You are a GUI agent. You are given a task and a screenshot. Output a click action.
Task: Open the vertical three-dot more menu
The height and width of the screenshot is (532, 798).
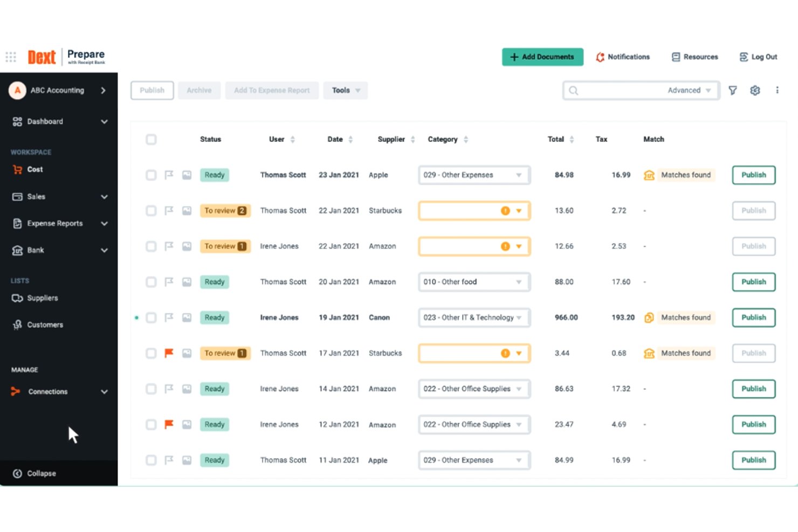pos(777,90)
